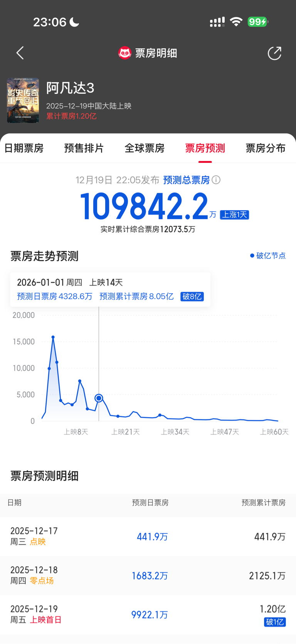This screenshot has height=644, width=296.
Task: Tap the 票房明细 page title
Action: click(156, 53)
